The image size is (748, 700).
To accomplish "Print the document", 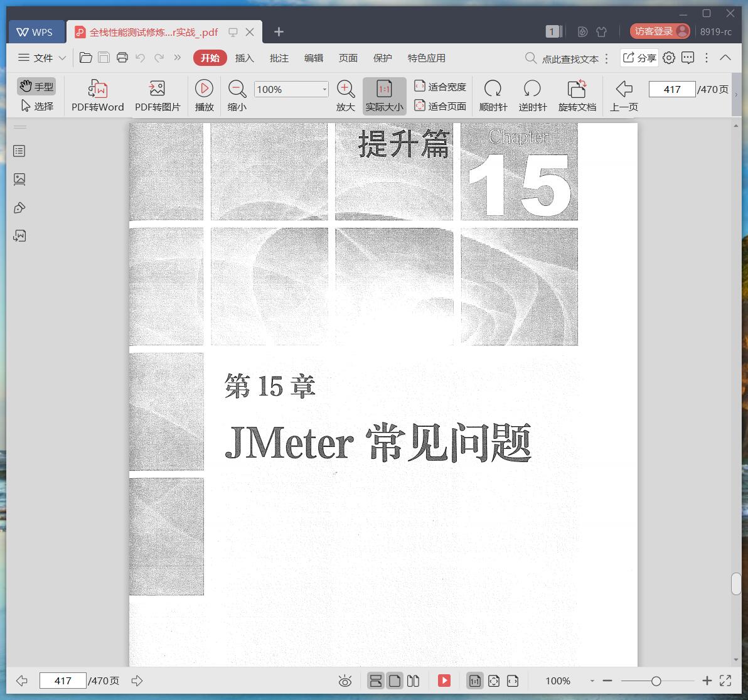I will (122, 58).
